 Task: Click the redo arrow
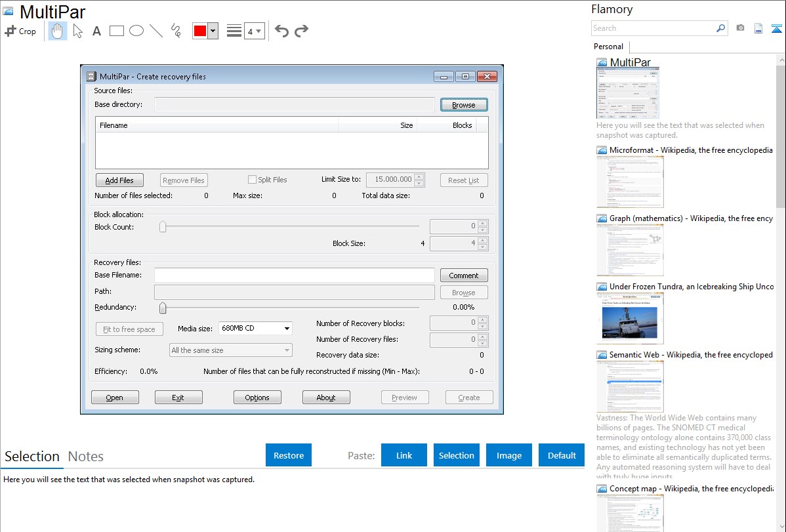tap(301, 31)
